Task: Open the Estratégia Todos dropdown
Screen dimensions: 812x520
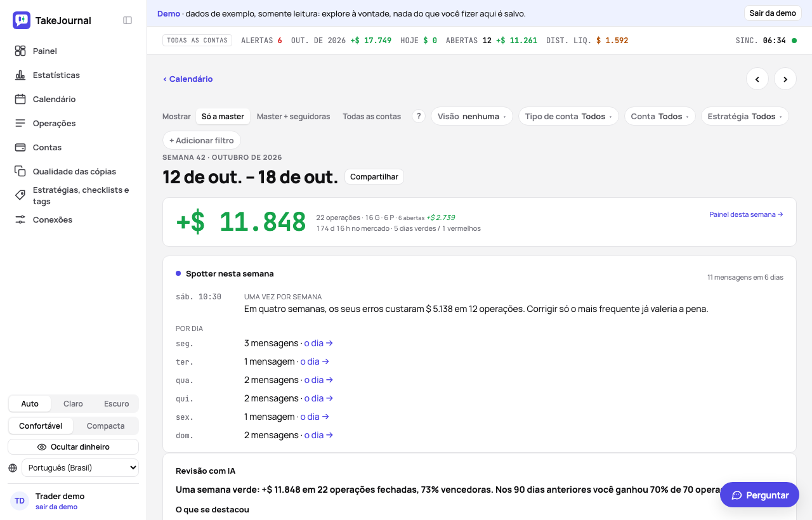Action: pos(745,116)
